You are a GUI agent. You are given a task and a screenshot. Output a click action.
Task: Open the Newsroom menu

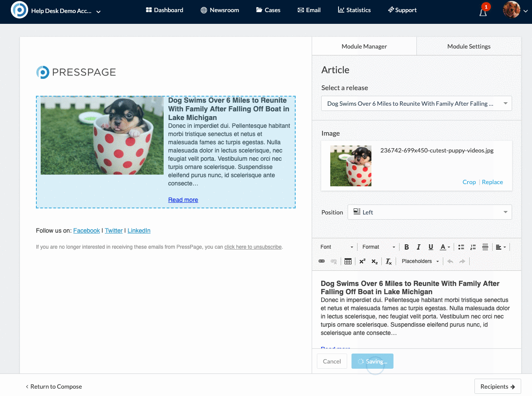(220, 10)
